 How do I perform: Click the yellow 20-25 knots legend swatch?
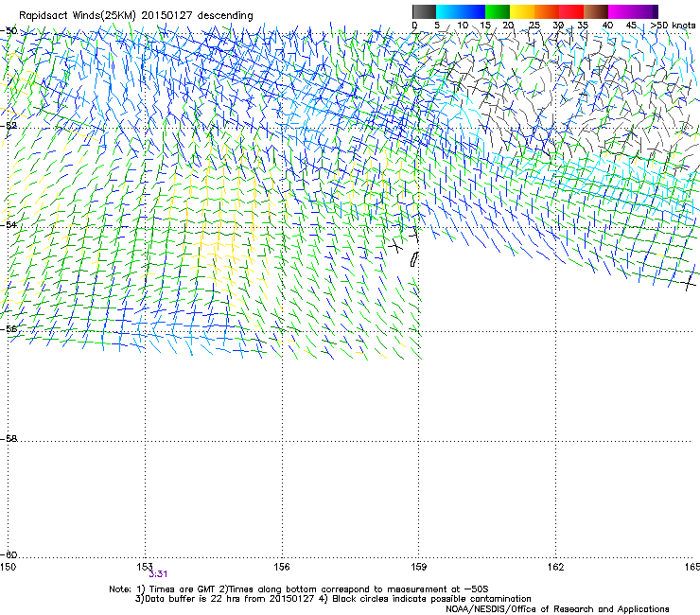click(x=522, y=11)
